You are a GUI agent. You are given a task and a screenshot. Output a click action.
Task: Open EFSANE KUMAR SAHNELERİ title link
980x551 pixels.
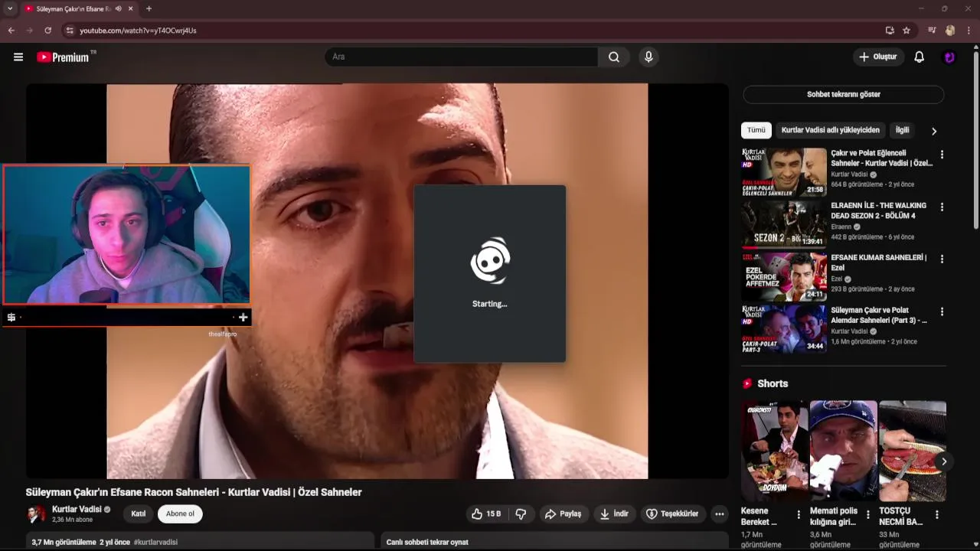tap(879, 262)
